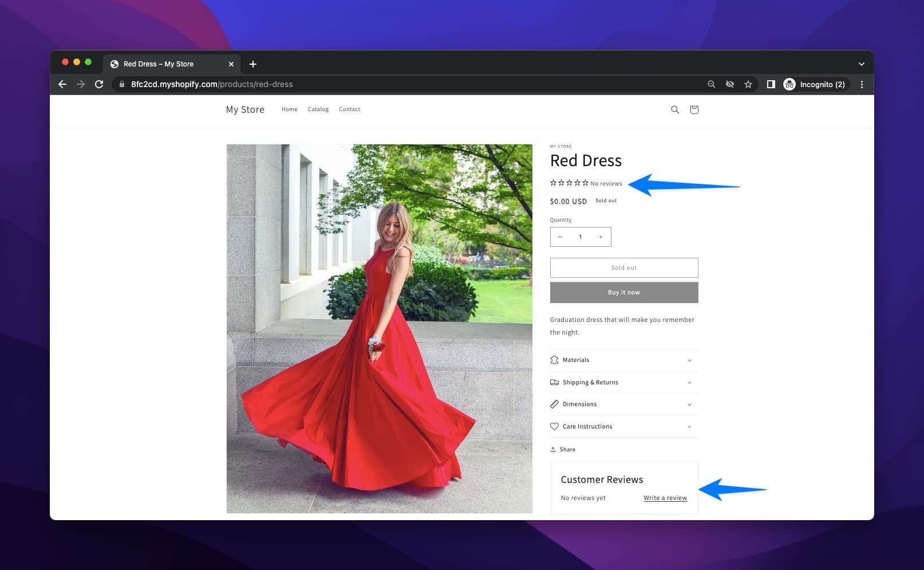
Task: Click the Write a review link
Action: tap(665, 498)
